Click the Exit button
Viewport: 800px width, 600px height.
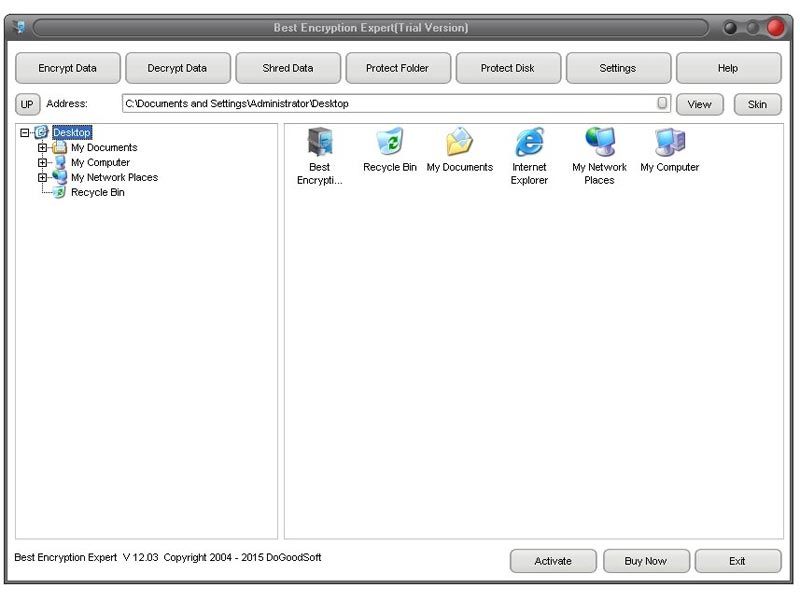point(738,561)
